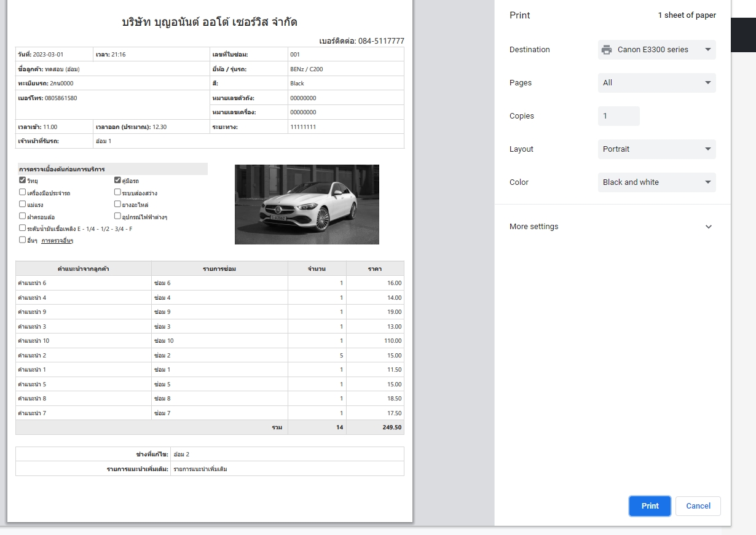Check the ฝาครอบล้อ checkbox
Screen dimensions: 756x535
pyautogui.click(x=23, y=216)
